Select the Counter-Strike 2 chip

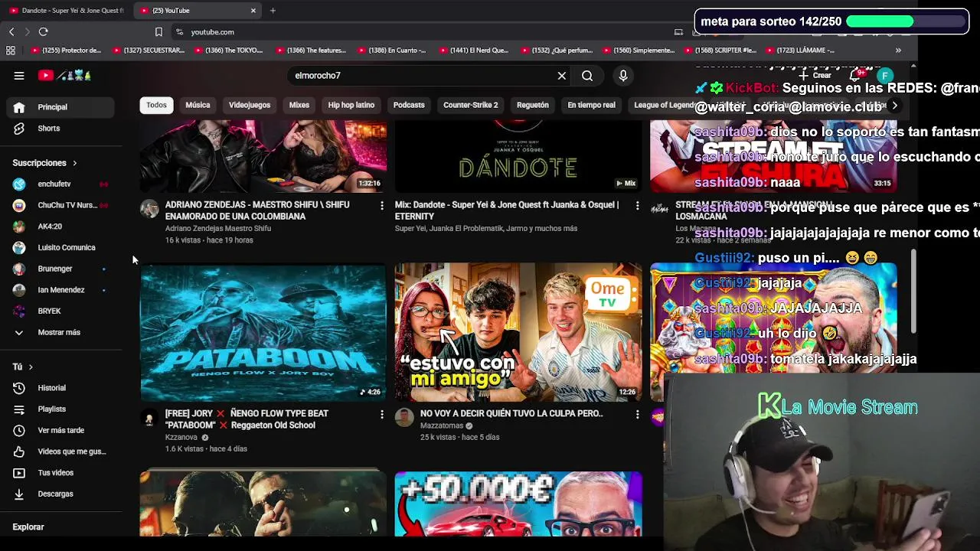click(x=471, y=105)
